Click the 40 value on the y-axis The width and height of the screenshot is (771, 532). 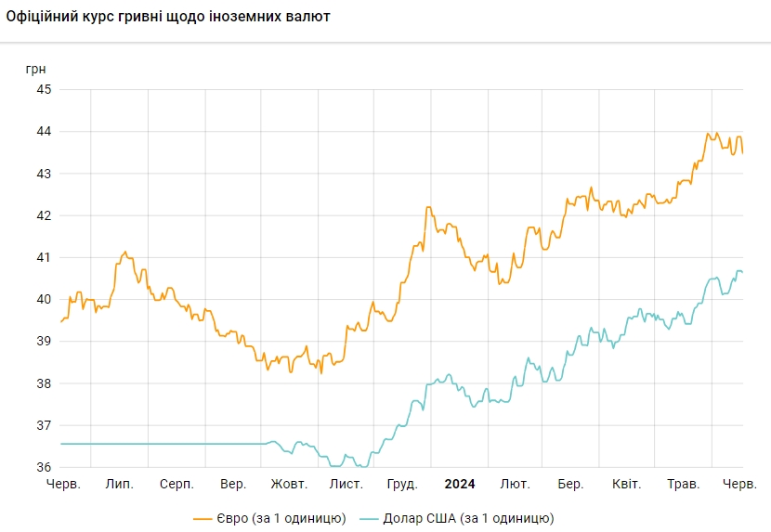pyautogui.click(x=44, y=300)
